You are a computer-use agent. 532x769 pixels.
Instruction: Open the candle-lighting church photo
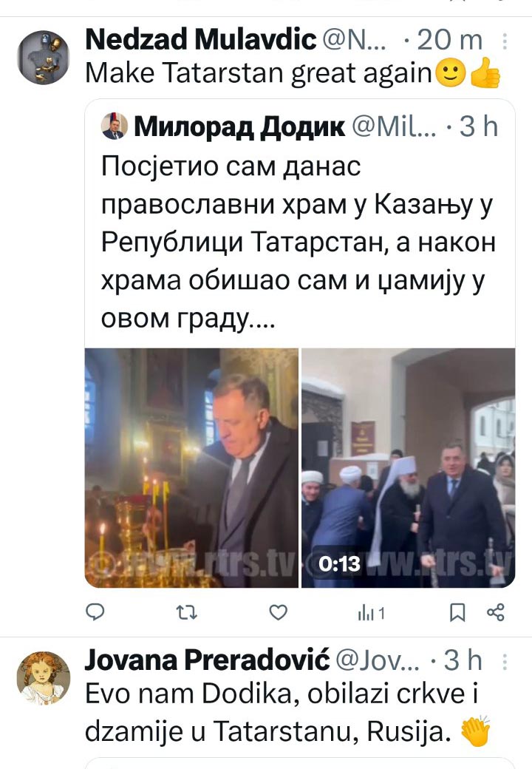click(x=191, y=468)
